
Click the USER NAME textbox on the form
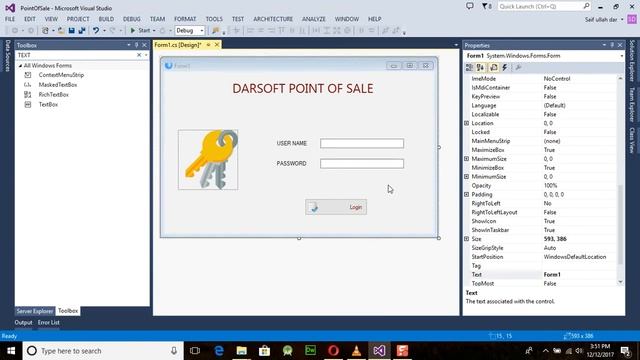click(x=362, y=143)
